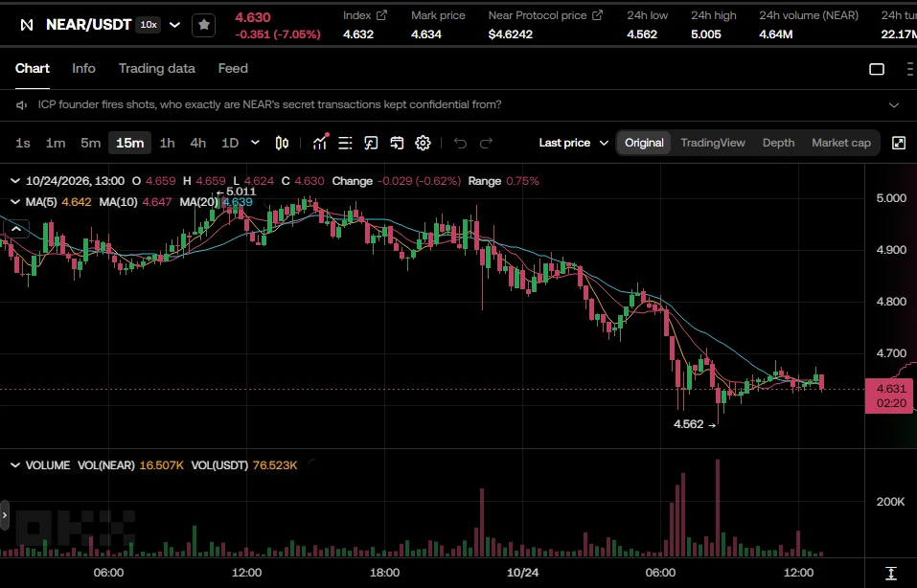
Task: Open the candlestick chart style icon
Action: (x=282, y=143)
